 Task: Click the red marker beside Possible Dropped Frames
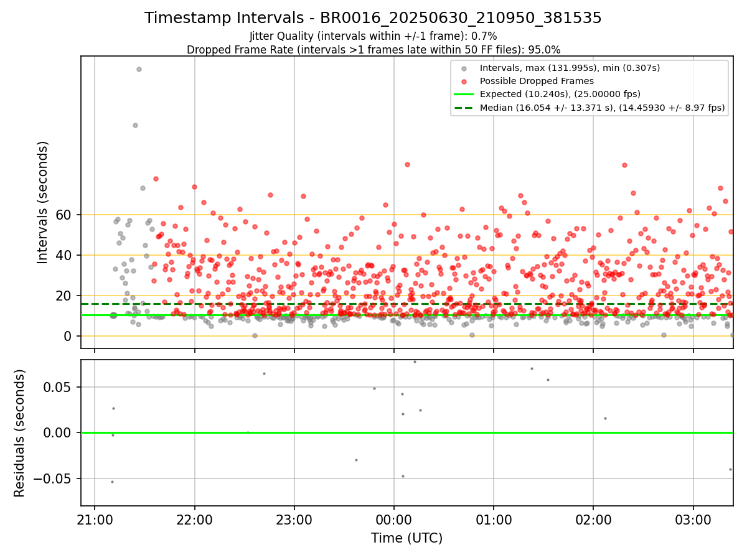coord(464,82)
